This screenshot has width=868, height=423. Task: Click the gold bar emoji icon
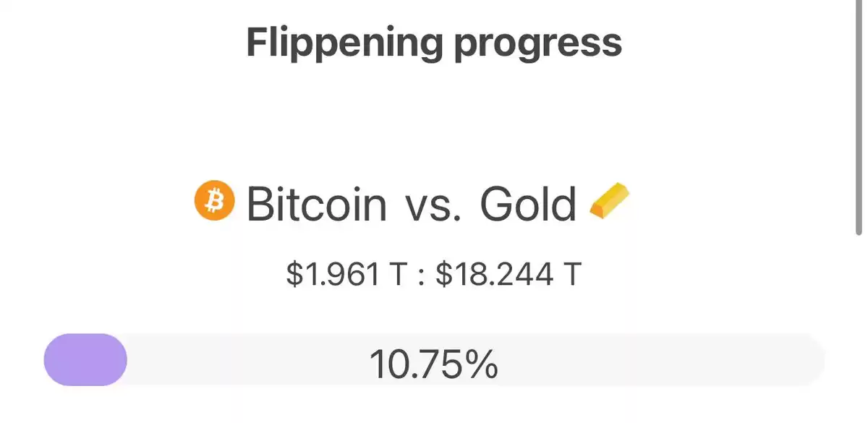point(610,200)
